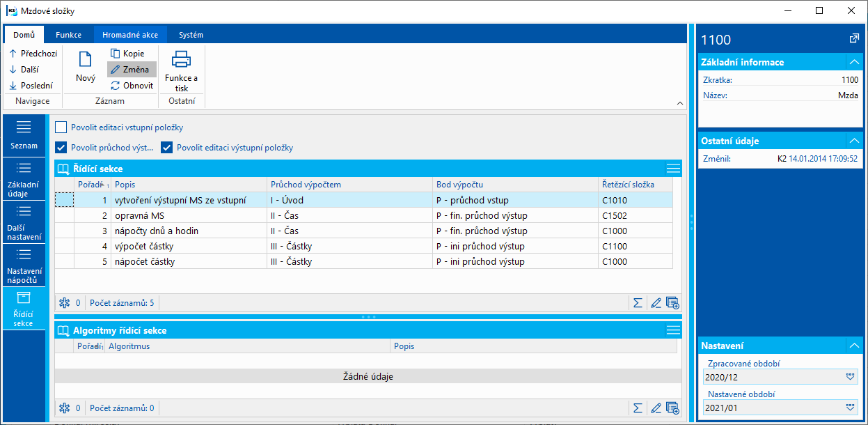This screenshot has height=425, width=868.
Task: Click horizontal splitter dots between the tables
Action: [368, 317]
